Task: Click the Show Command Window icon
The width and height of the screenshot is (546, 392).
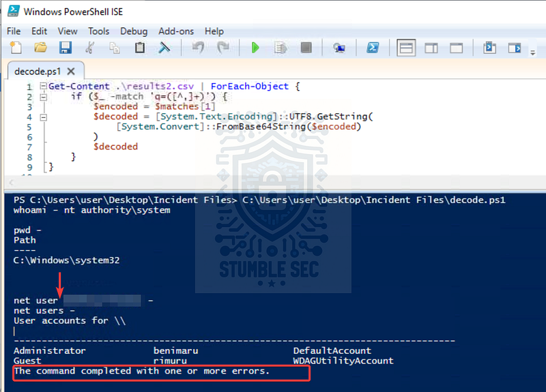Action: (x=489, y=47)
